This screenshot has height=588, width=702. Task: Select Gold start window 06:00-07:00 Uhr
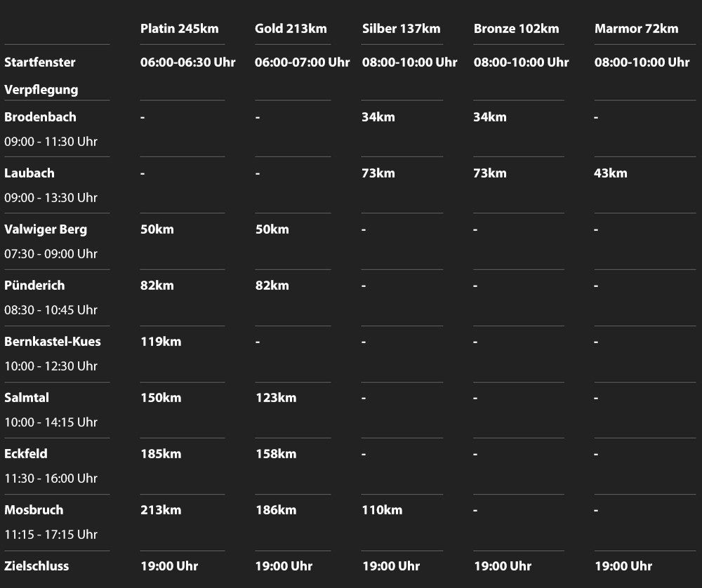pos(302,62)
